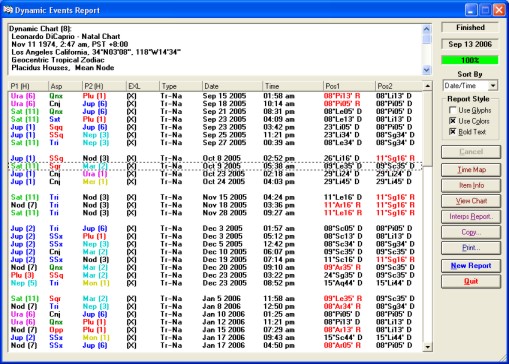The width and height of the screenshot is (509, 364).
Task: Select the Dec 19 2005 event row
Action: click(x=215, y=260)
